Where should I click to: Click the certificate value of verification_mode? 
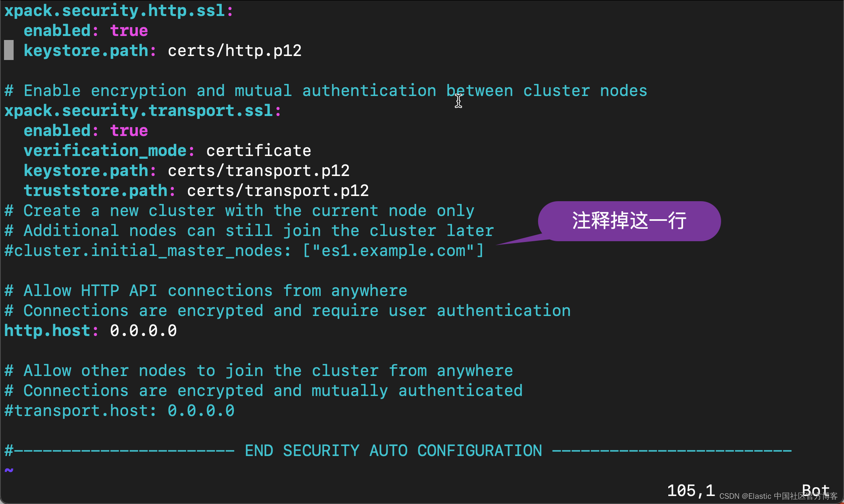(259, 151)
